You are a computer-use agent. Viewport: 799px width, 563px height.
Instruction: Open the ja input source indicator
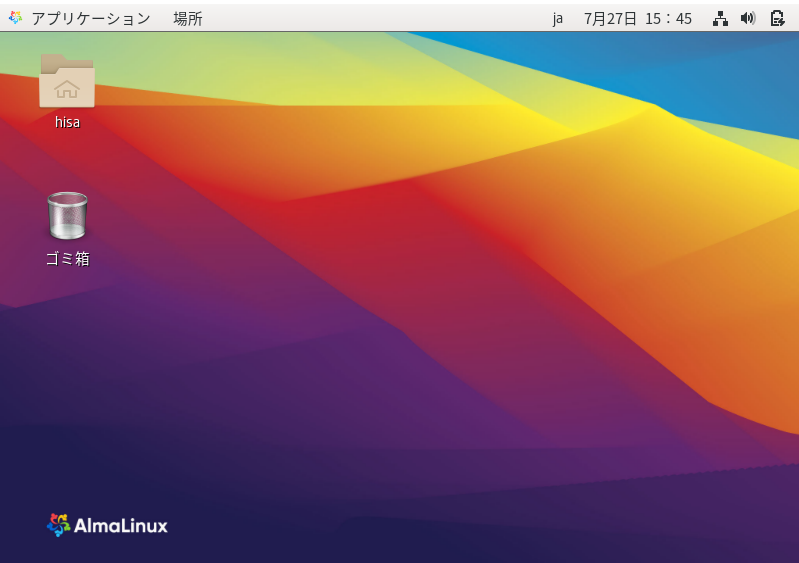[x=558, y=19]
